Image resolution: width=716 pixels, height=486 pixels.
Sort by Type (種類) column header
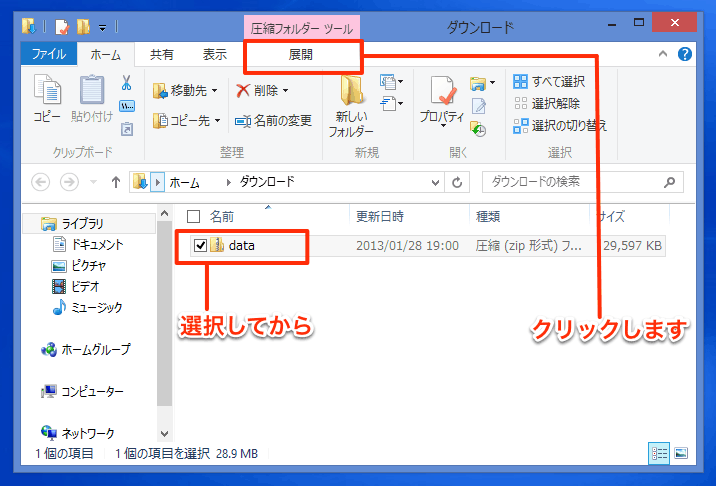click(488, 217)
